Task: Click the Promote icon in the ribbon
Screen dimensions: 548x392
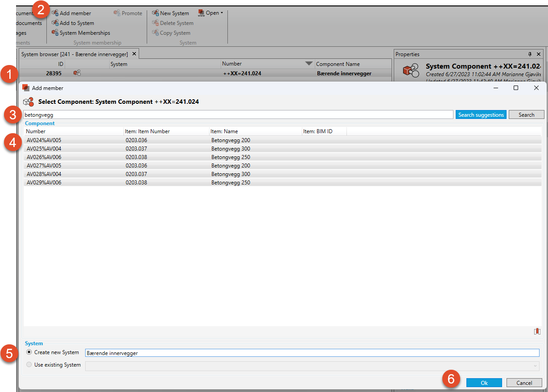Action: 117,13
